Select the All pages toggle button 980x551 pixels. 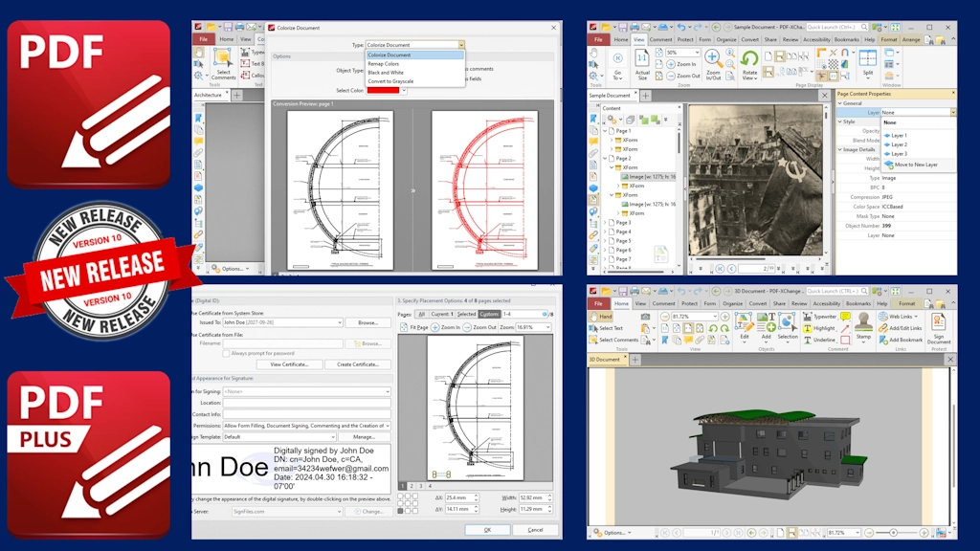(420, 314)
